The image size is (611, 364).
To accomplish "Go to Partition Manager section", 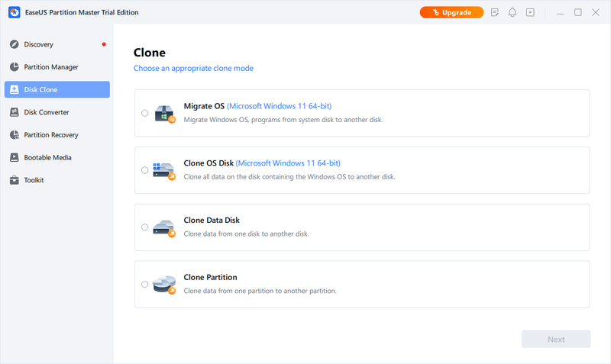I will tap(57, 67).
